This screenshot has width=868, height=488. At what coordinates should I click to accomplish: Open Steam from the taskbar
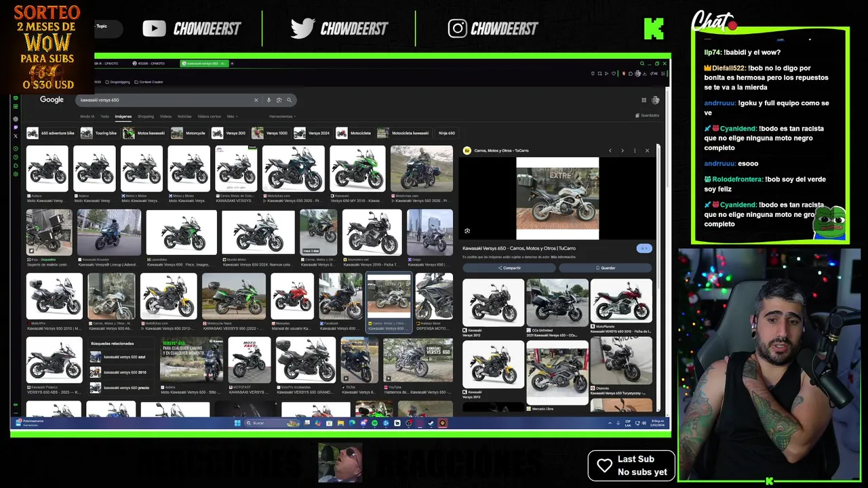click(x=431, y=423)
